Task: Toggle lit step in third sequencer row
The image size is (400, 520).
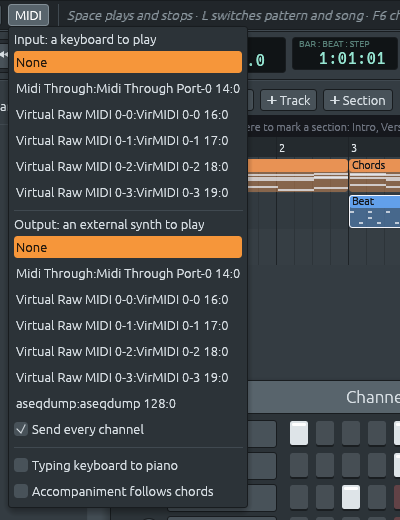Action: (x=351, y=497)
